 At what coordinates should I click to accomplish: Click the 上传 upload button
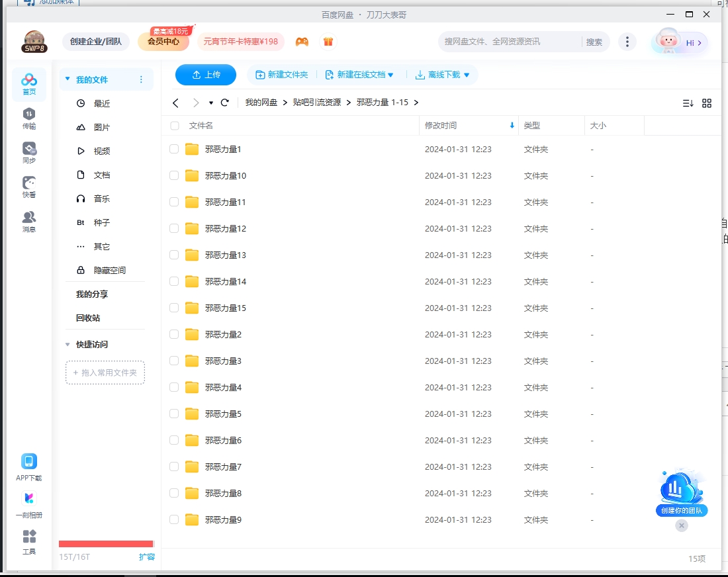click(205, 75)
